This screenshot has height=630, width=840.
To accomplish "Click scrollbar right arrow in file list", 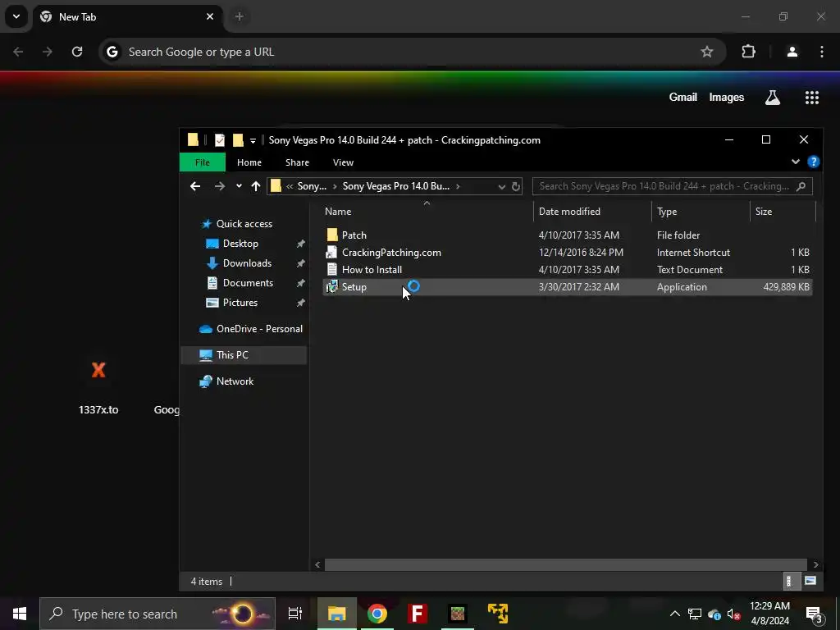I will click(815, 564).
